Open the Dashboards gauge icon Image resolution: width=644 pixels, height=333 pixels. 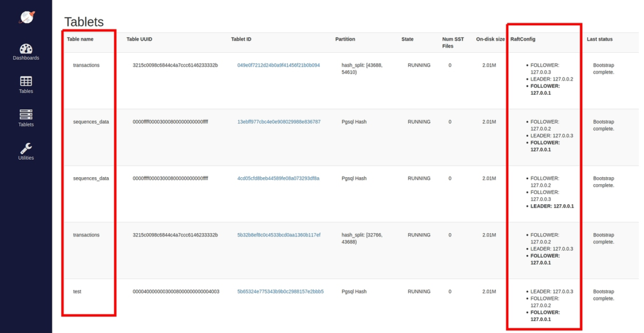point(26,48)
